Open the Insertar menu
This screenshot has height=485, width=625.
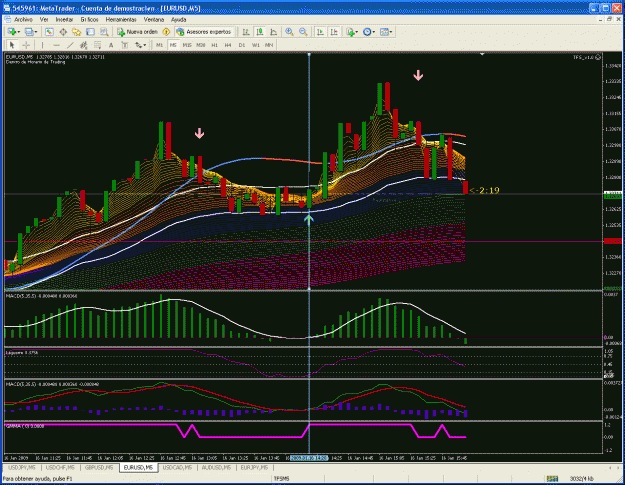64,19
